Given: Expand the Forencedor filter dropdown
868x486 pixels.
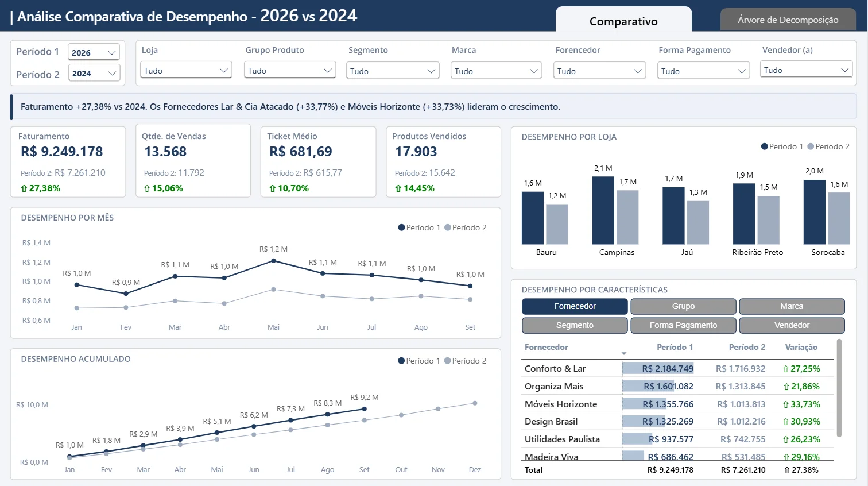Looking at the screenshot, I should pos(600,71).
